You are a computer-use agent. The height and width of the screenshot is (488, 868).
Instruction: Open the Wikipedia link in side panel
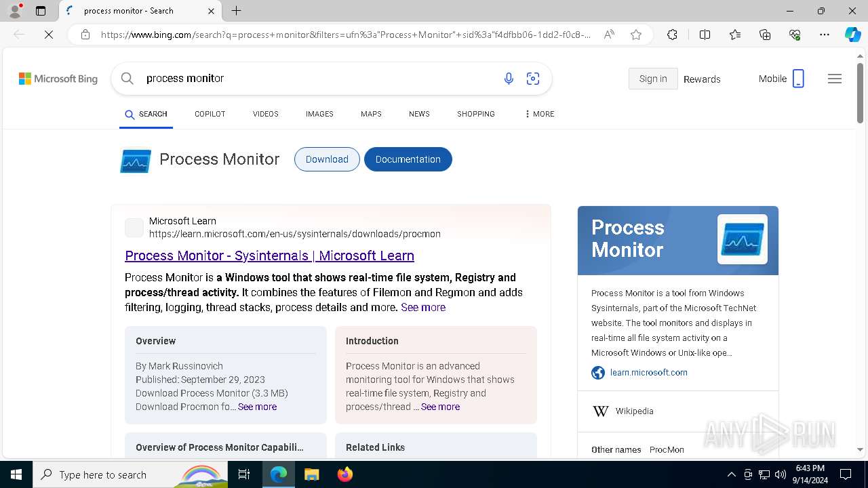[x=634, y=411]
